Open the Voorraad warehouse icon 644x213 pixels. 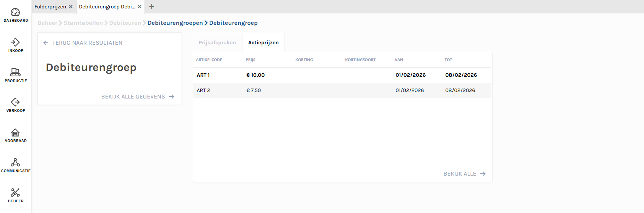[x=15, y=132]
